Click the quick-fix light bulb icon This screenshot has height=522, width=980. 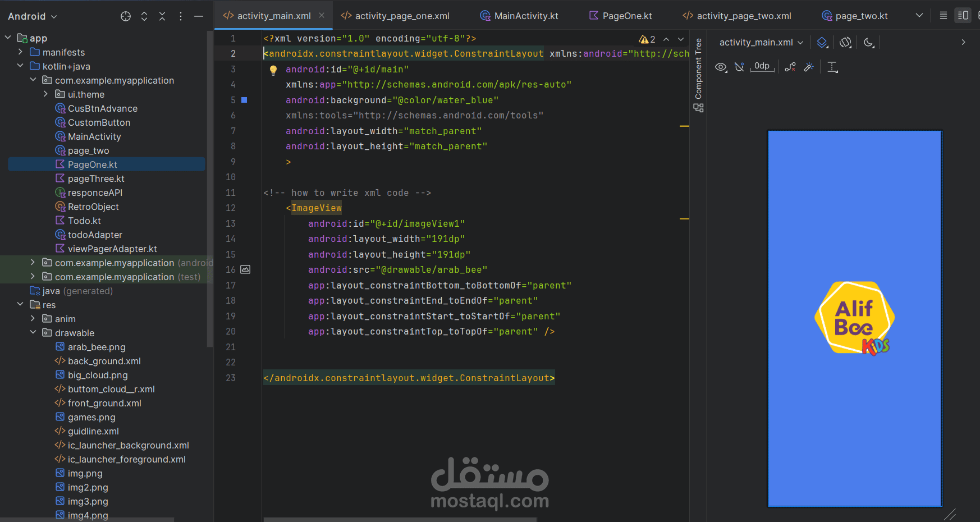pos(273,70)
